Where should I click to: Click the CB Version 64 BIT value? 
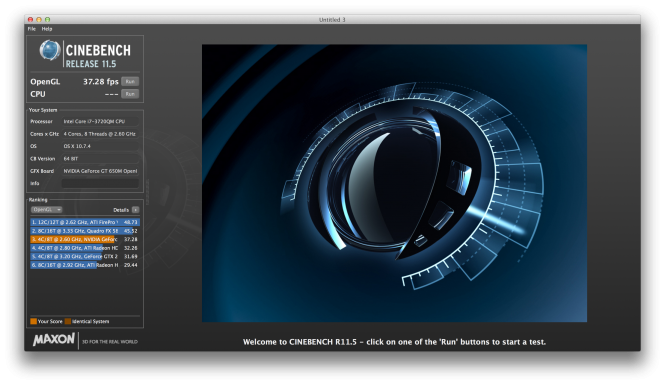click(100, 159)
